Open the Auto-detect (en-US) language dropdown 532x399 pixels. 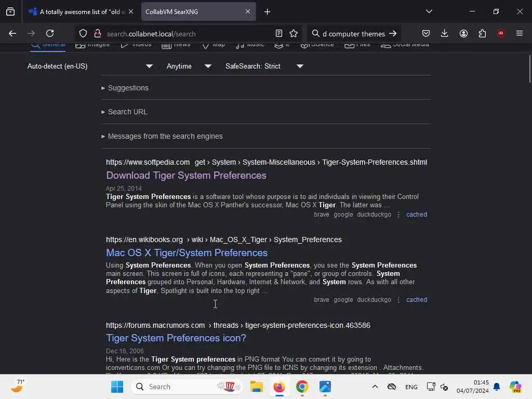coord(89,66)
